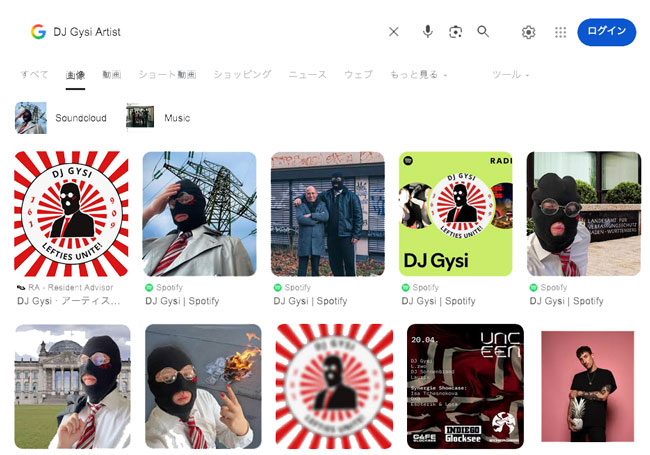Click the RA - Resident Advisor source label
This screenshot has height=455, width=650.
point(70,287)
